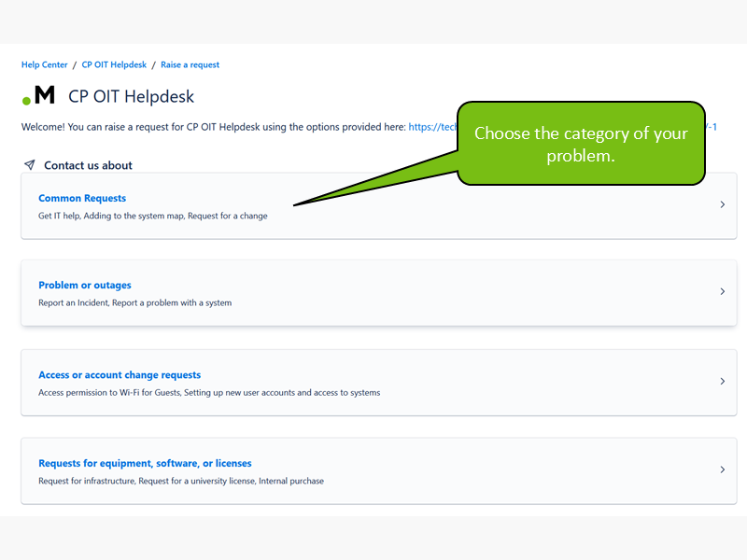This screenshot has height=560, width=747.
Task: Open Access or account change requests link
Action: [x=120, y=375]
